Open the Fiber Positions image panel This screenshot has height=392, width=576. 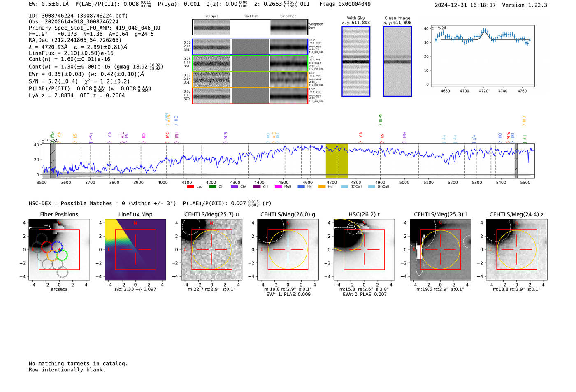coord(59,249)
